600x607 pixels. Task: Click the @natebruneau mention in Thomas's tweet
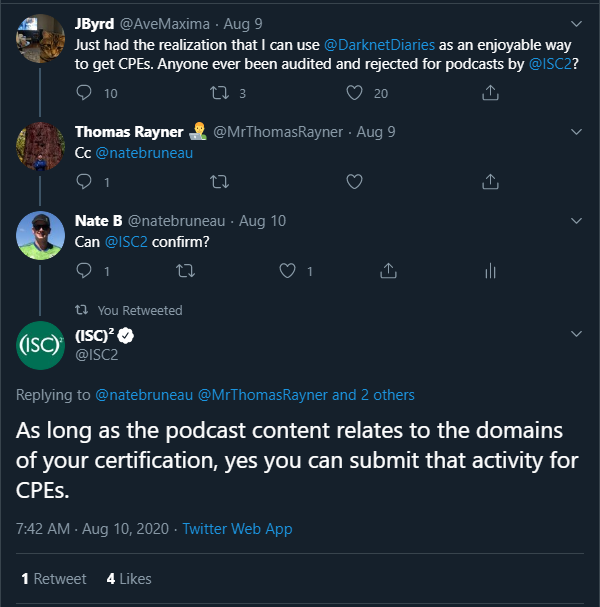(144, 153)
